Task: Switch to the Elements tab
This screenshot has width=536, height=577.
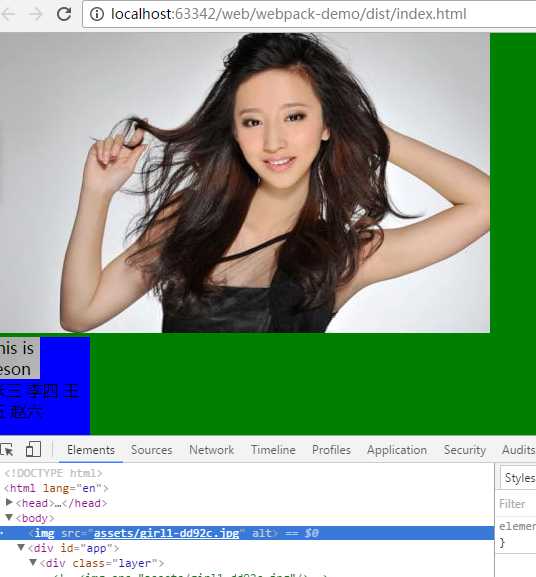Action: [x=91, y=450]
